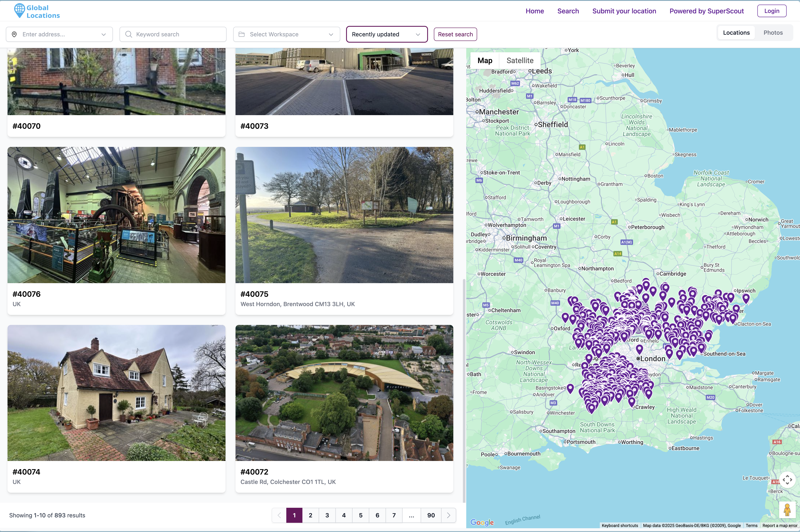Select the Locations view toggle

point(736,33)
